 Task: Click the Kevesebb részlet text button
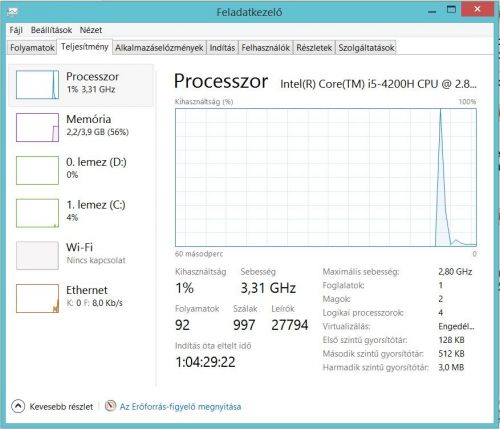(61, 407)
